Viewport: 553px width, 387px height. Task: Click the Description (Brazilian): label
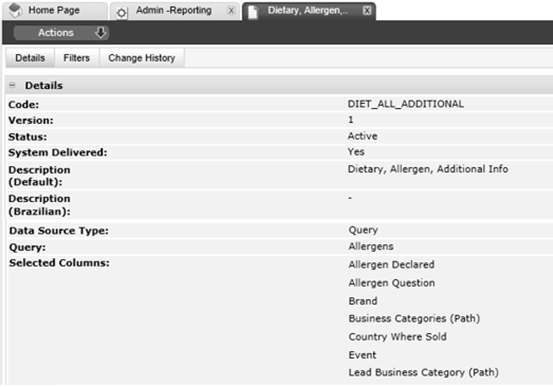(39, 205)
